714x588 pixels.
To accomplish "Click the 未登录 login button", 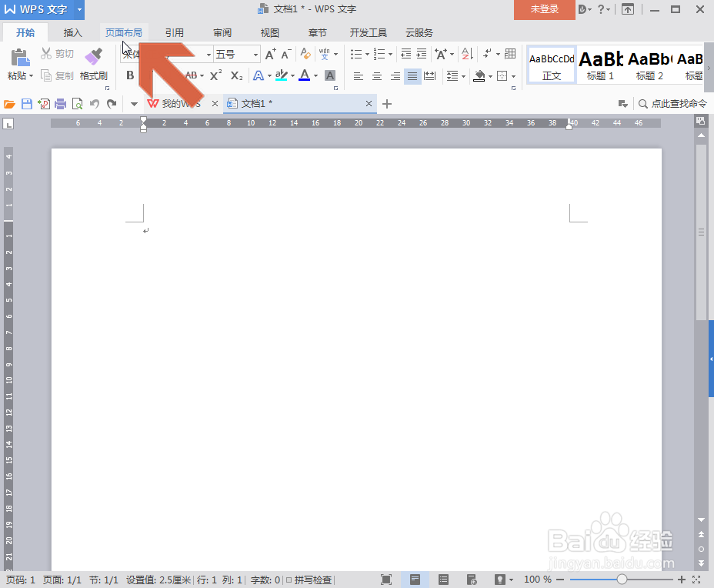I will [545, 9].
